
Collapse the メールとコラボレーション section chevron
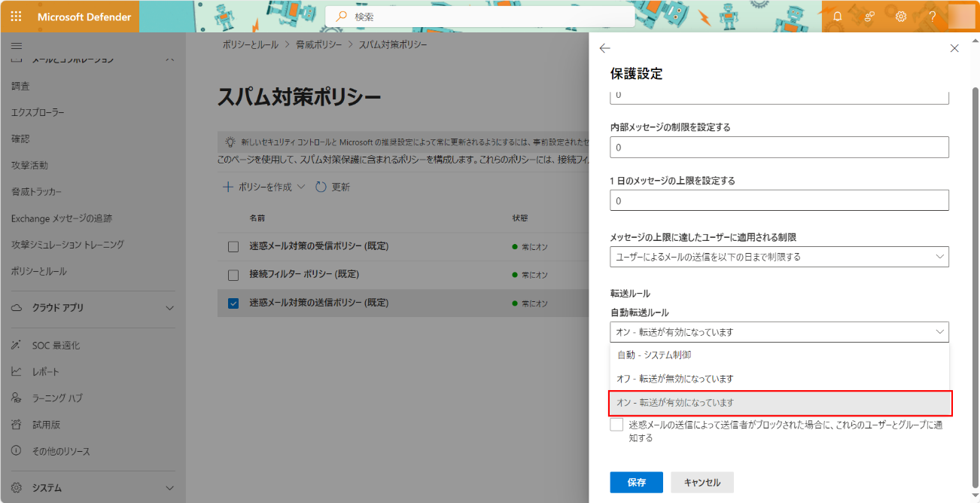pos(169,59)
